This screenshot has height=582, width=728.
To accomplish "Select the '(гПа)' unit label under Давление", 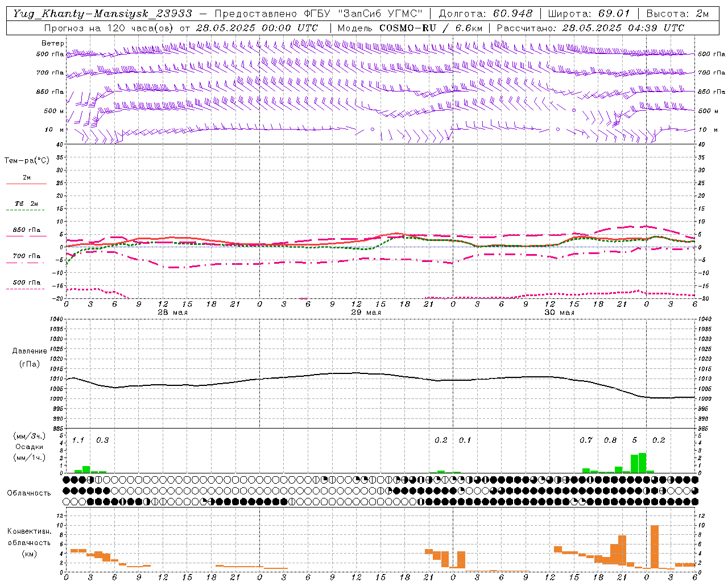I will (29, 364).
